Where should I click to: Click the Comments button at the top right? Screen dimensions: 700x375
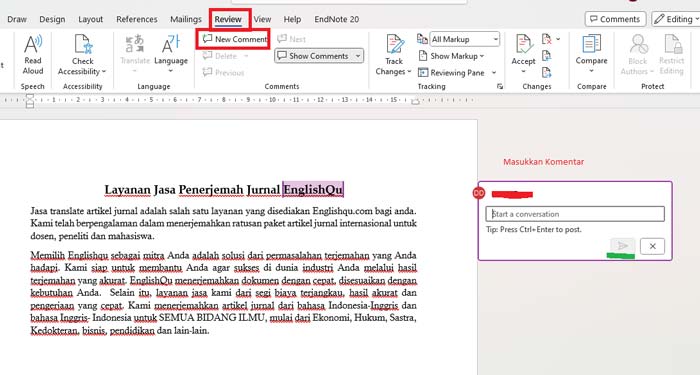tap(615, 19)
